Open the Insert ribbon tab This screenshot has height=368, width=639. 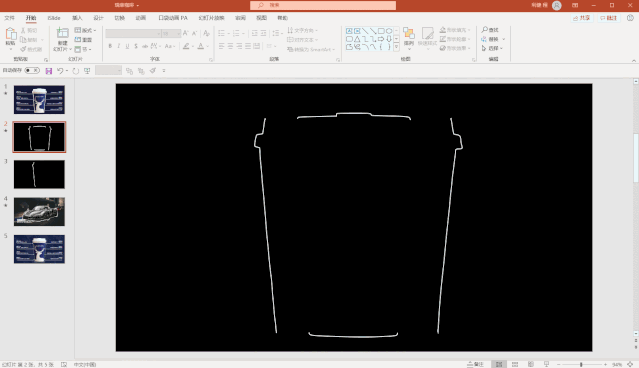[x=77, y=18]
